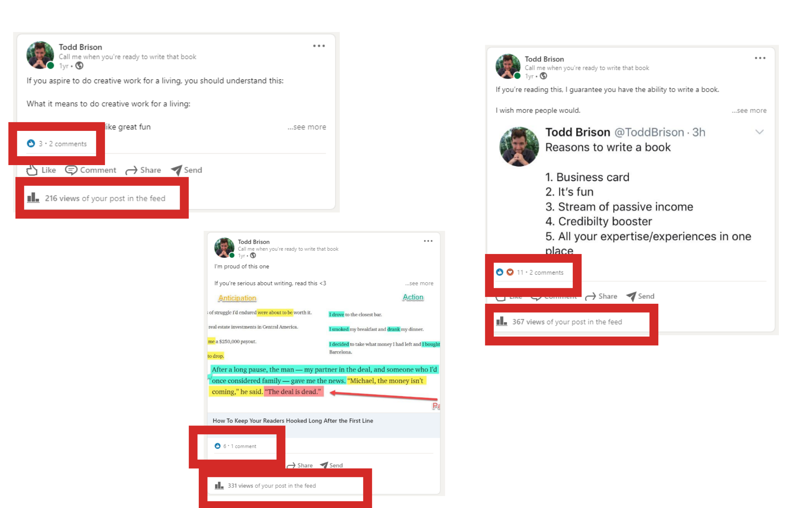This screenshot has height=508, width=812.
Task: Open the three-dot menu on the 'I'm proud of this one' post
Action: pyautogui.click(x=428, y=241)
